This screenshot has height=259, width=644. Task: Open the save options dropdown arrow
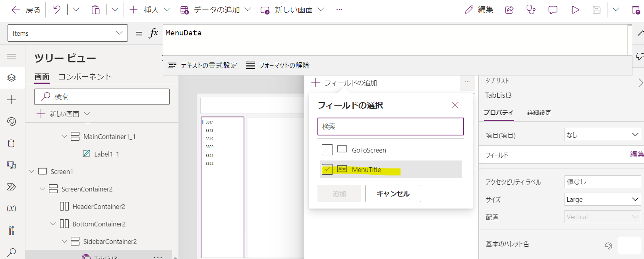(x=616, y=10)
